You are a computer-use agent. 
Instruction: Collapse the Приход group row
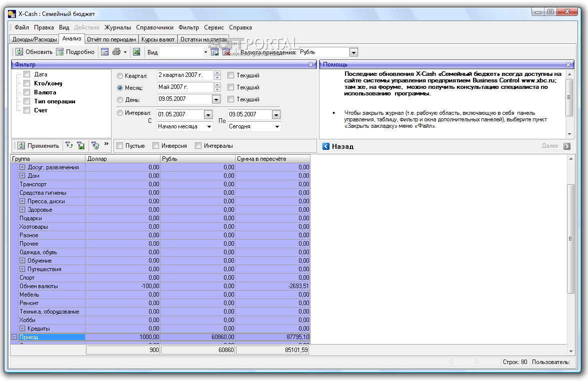pyautogui.click(x=14, y=337)
